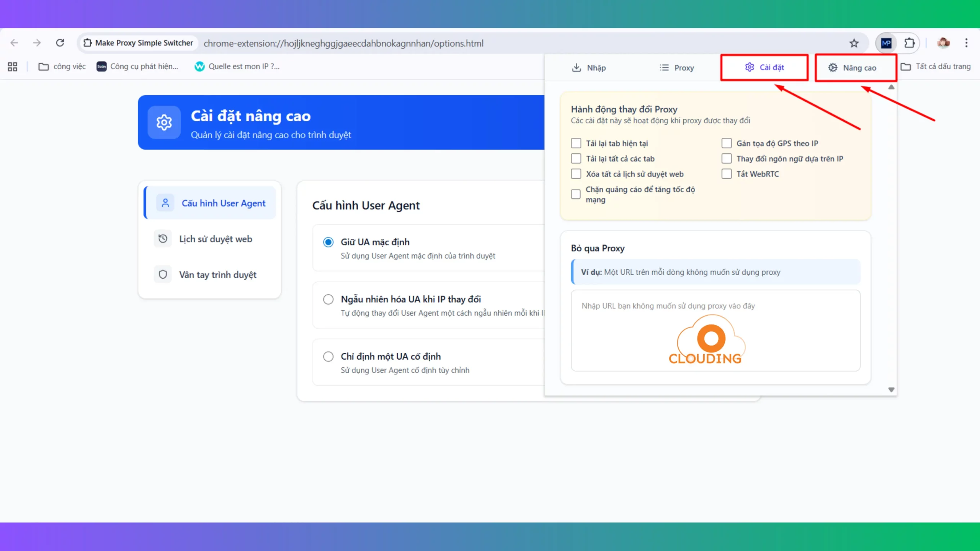Enable Gán tọa độ GPS theo IP
Screen dimensions: 980x551
coord(726,143)
